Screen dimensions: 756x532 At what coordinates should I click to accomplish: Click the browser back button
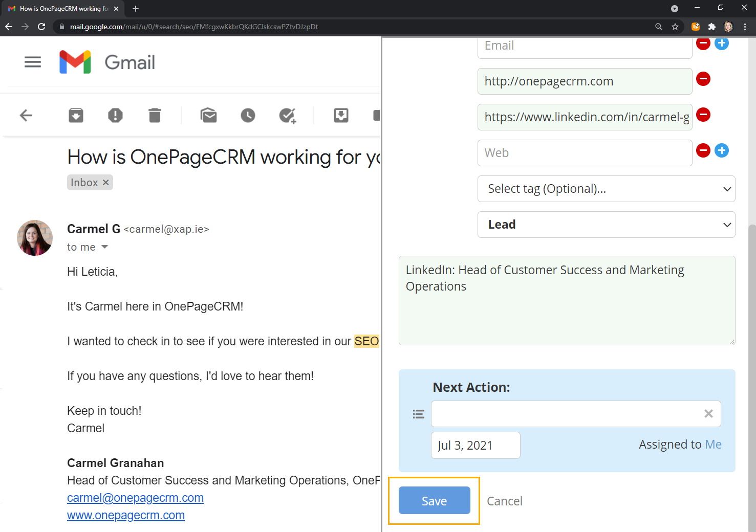tap(9, 27)
